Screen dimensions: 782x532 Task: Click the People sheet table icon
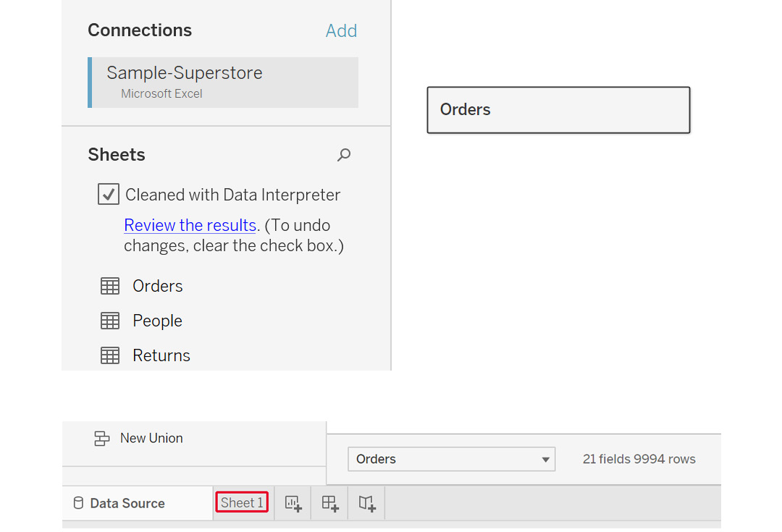click(110, 321)
